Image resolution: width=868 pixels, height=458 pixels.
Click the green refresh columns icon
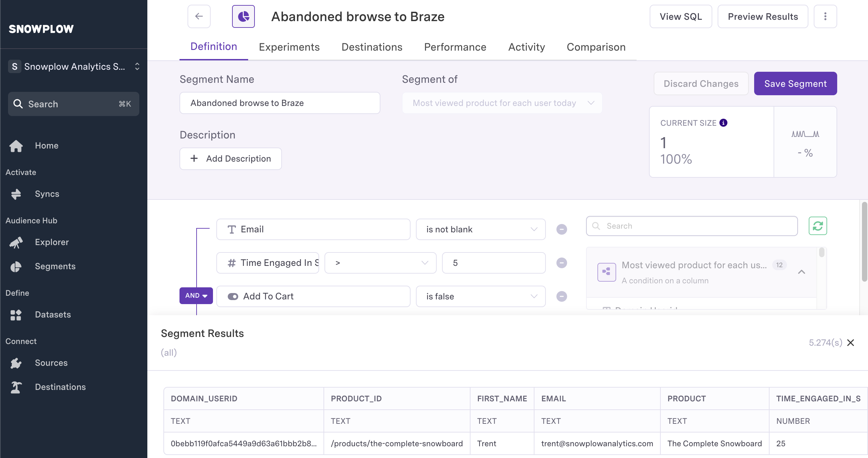[x=817, y=226]
